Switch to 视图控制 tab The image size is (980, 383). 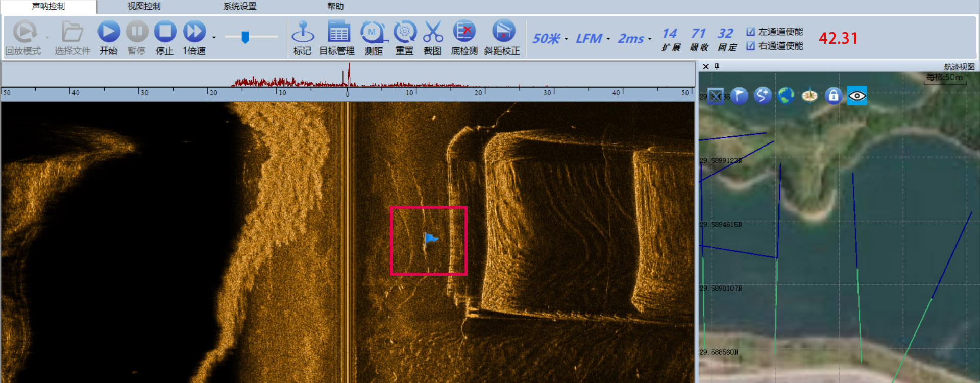coord(144,6)
